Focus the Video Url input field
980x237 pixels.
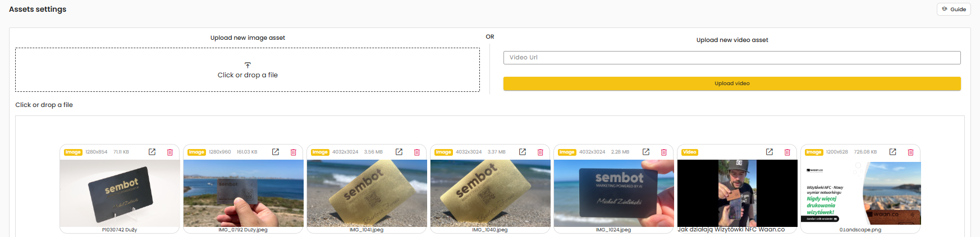click(732, 58)
